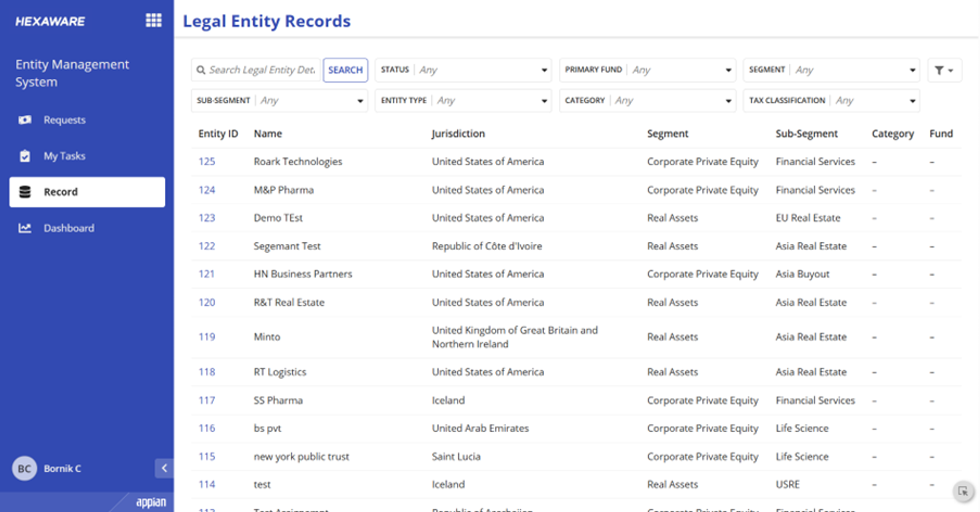The height and width of the screenshot is (512, 980).
Task: Open the Sub-Segment filter dropdown
Action: point(279,101)
